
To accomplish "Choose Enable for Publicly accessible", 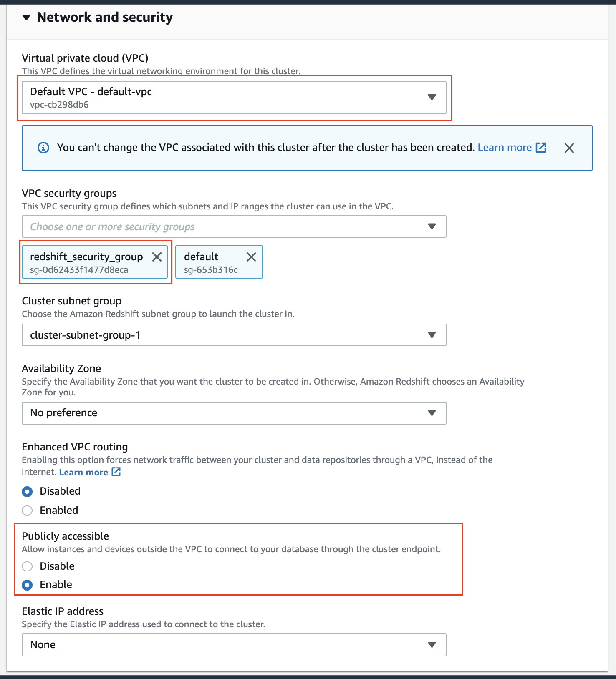I will pyautogui.click(x=28, y=585).
